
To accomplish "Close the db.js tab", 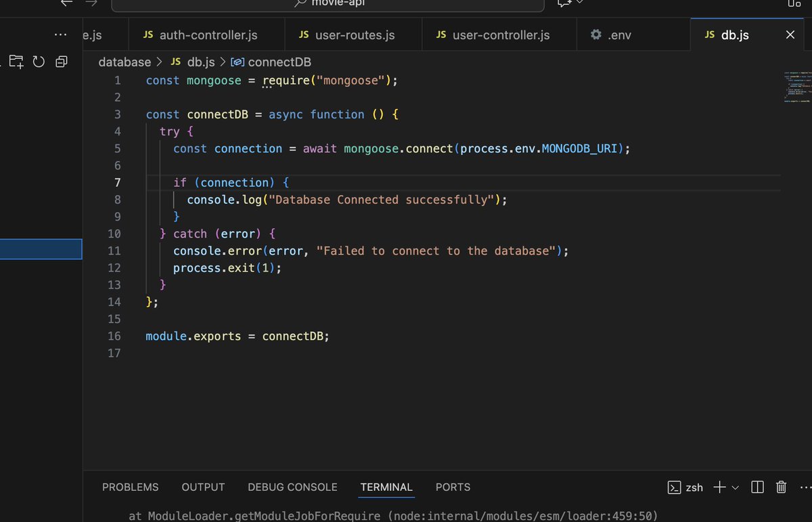I will [x=790, y=35].
